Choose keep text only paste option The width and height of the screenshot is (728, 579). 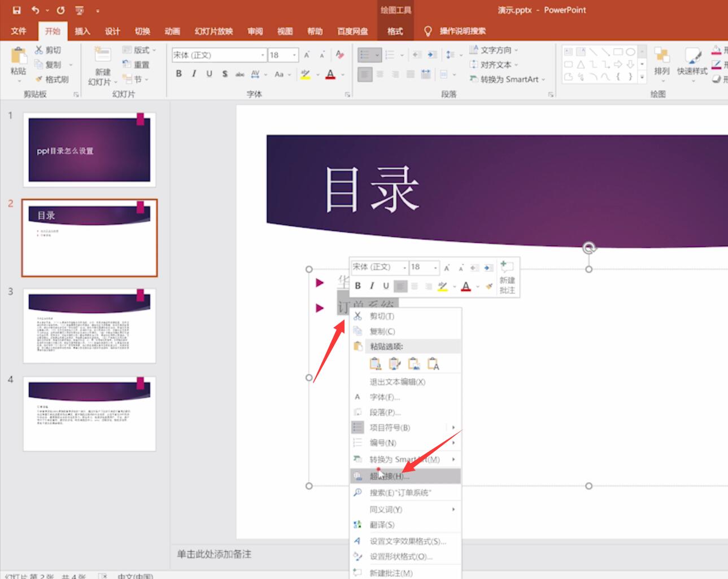(433, 364)
